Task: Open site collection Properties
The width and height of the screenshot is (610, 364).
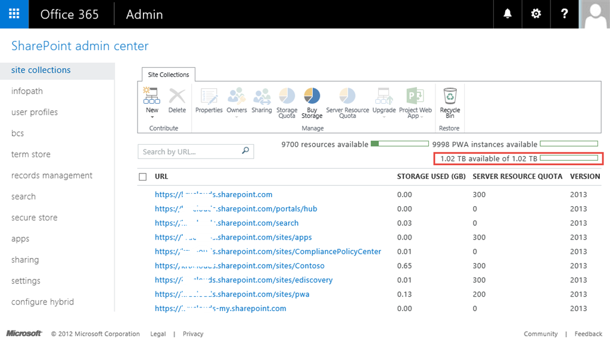Action: 209,100
